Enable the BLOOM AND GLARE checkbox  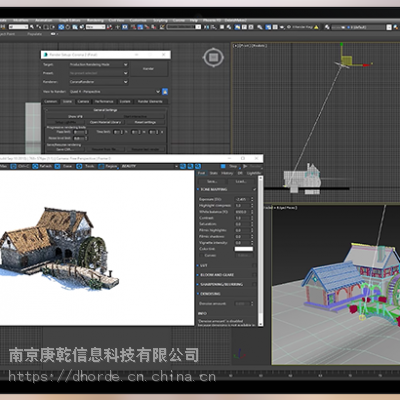tap(255, 275)
